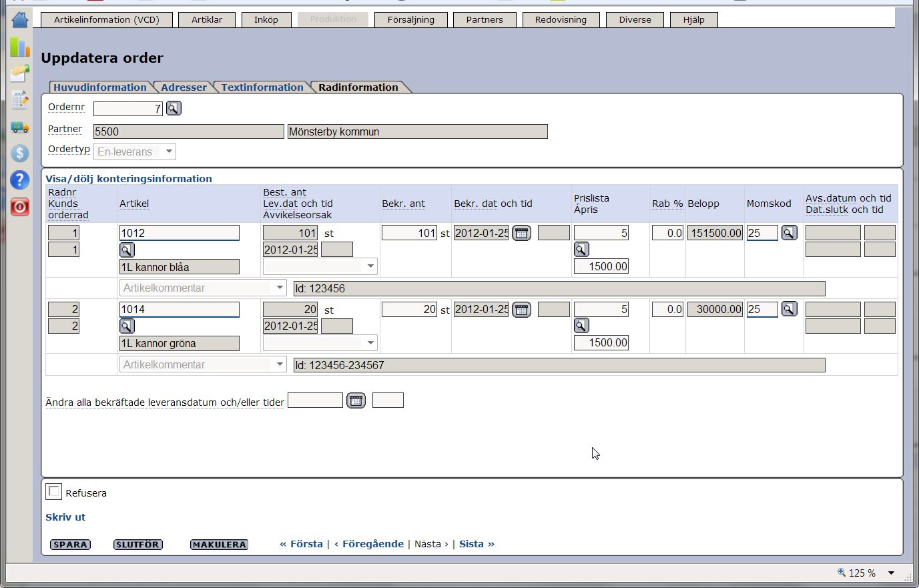Switch to the Textinformation tab

pos(262,87)
